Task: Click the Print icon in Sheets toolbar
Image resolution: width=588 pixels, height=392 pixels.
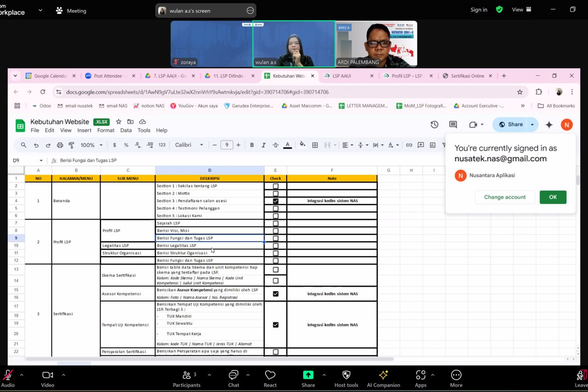Action: pos(60,145)
